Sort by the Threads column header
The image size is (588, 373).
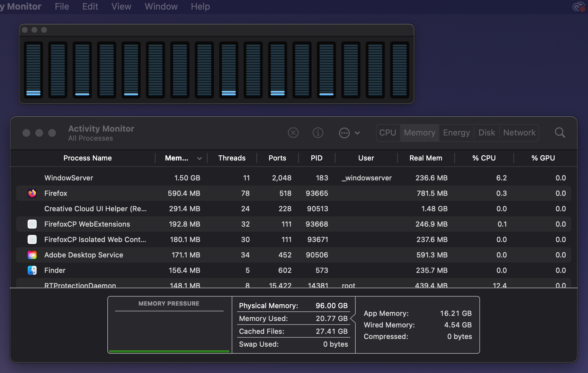coord(232,158)
